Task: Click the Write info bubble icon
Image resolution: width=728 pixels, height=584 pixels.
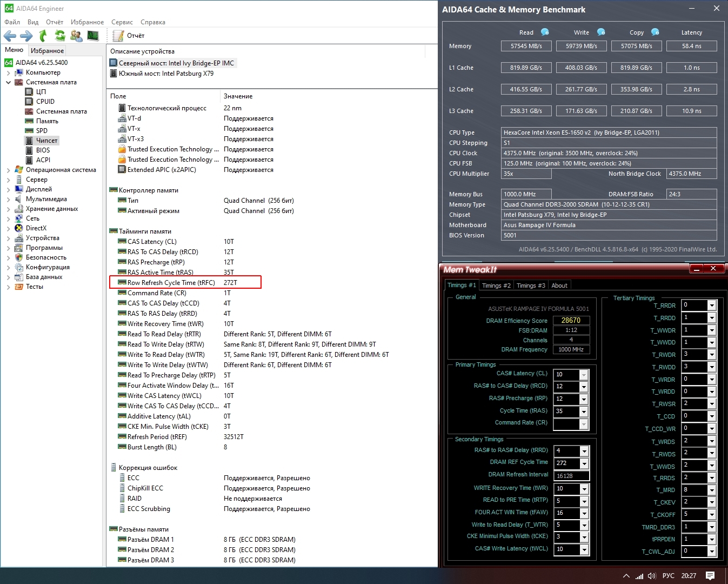Action: coord(601,32)
